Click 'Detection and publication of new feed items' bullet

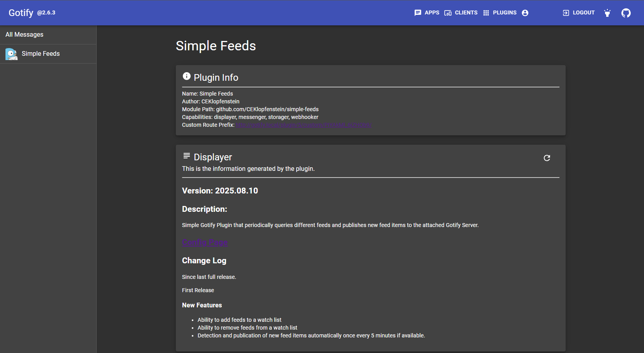pyautogui.click(x=311, y=335)
